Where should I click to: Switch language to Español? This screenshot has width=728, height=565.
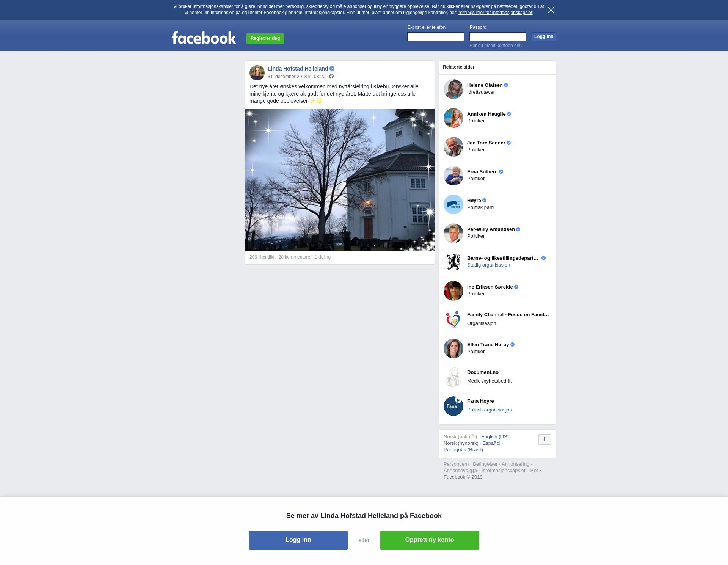coord(491,443)
